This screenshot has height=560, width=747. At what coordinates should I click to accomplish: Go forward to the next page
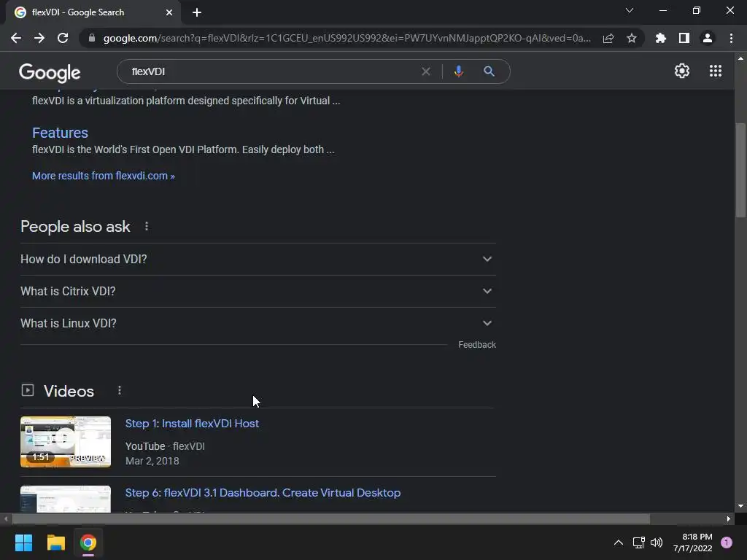tap(39, 38)
